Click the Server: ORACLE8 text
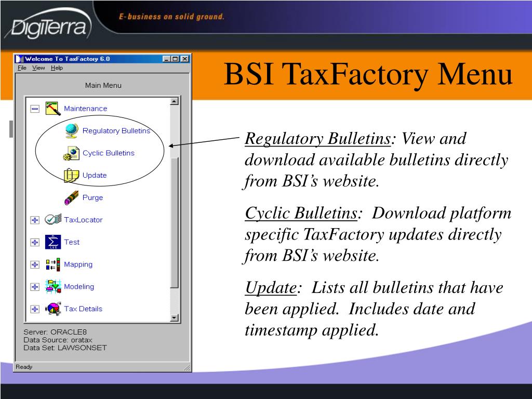532x399 pixels. (55, 332)
